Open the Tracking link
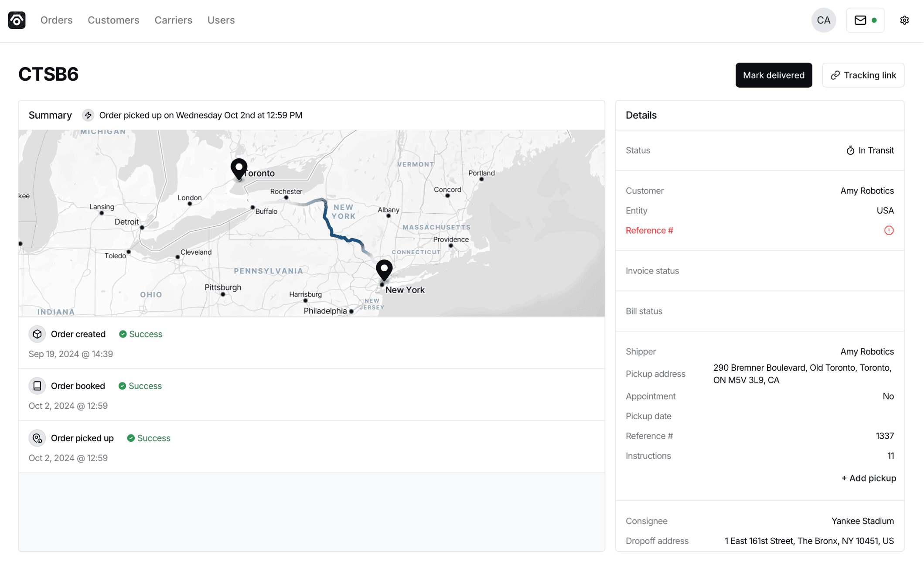This screenshot has width=924, height=570. point(863,75)
